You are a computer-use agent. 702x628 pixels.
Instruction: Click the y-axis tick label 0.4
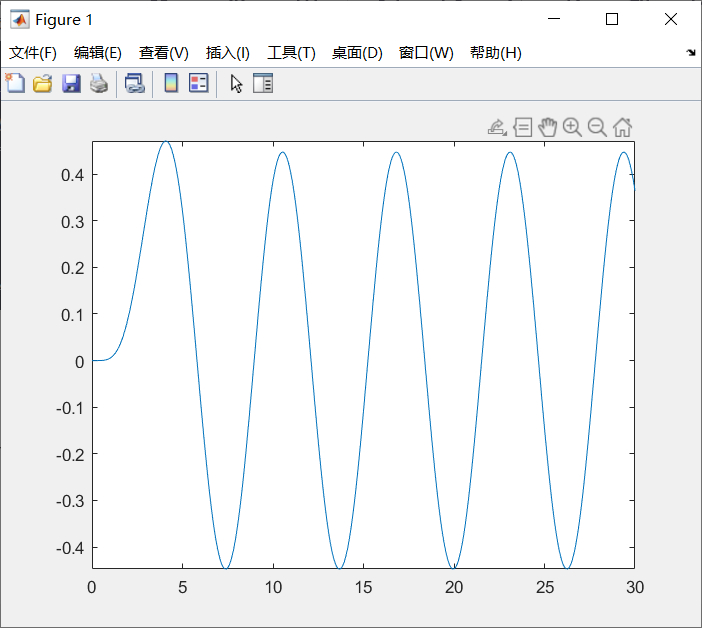(x=73, y=175)
